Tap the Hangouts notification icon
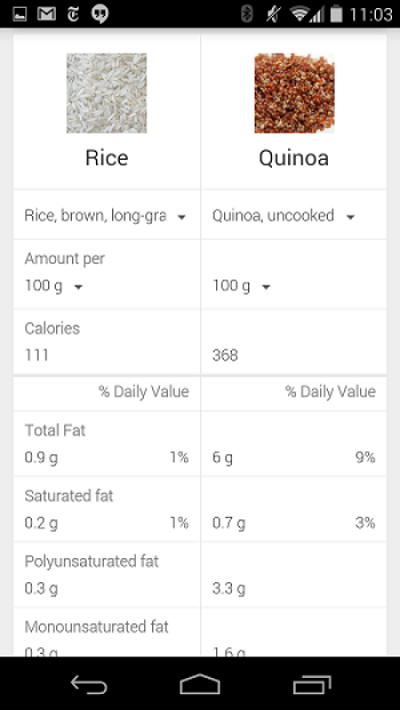The image size is (400, 710). pos(100,14)
